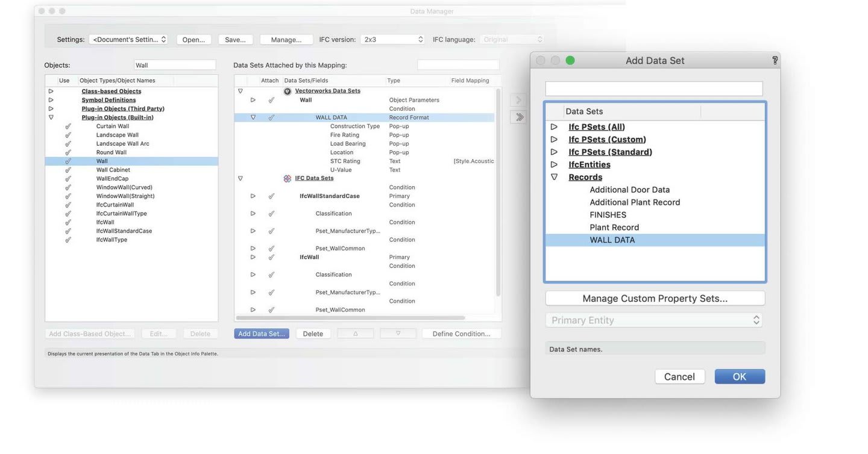Toggle the Use checkmark for IfcWallType
The height and width of the screenshot is (454, 868).
tap(68, 240)
